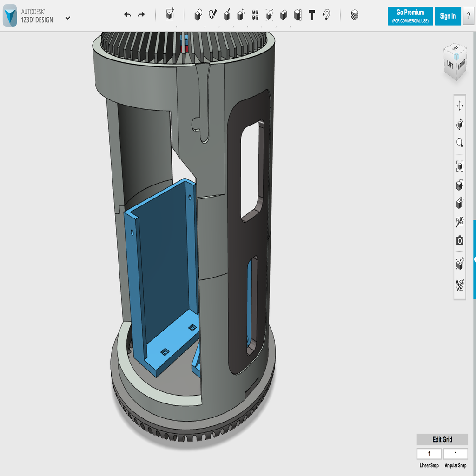476x476 pixels.
Task: Take a screenshot with the camera icon
Action: [460, 240]
